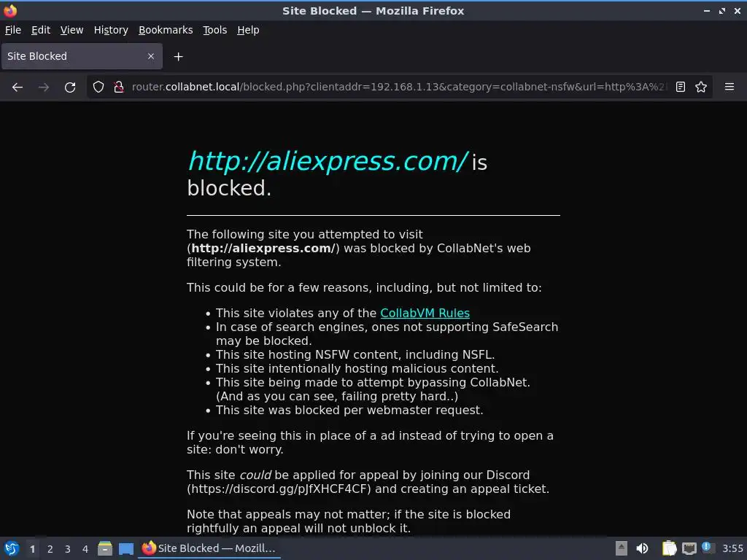
Task: Click the update notifier tray icon
Action: coord(708,548)
